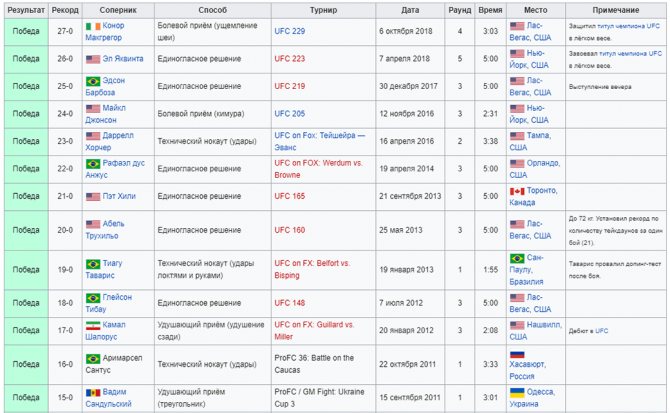Viewport: 670px width, 413px height.
Task: Click the Iran flag beside Камал Шалорус
Action: [93, 325]
